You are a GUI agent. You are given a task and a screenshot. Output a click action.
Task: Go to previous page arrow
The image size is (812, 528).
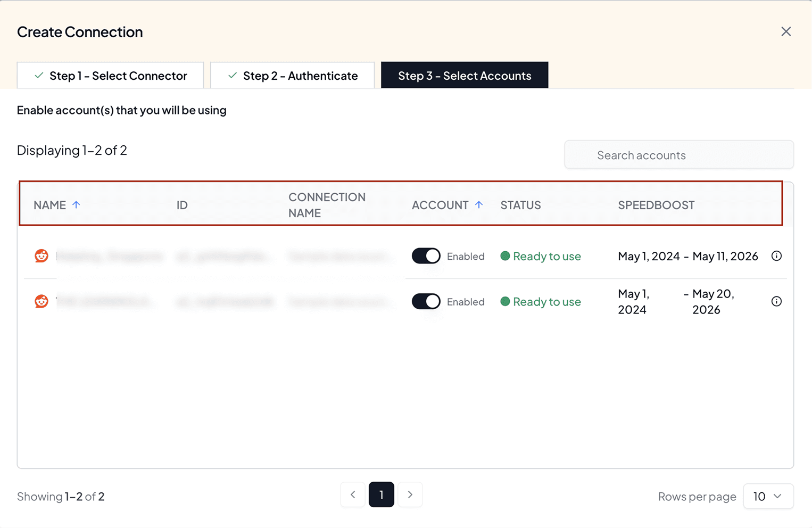(353, 494)
